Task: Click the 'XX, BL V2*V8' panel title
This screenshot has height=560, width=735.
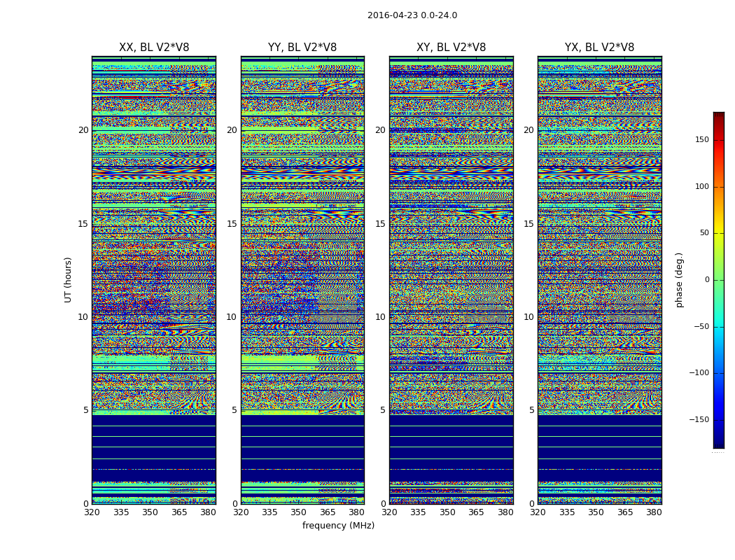Action: (154, 48)
